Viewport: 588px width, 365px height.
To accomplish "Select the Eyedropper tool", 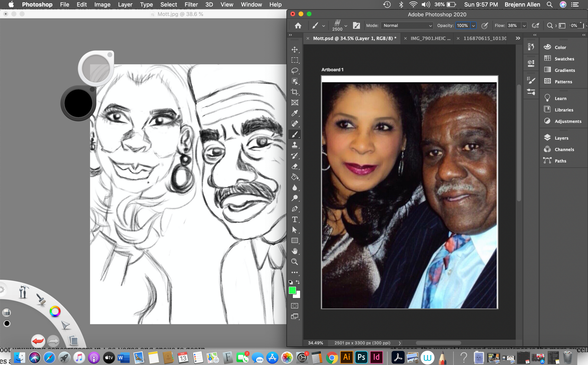I will [295, 113].
